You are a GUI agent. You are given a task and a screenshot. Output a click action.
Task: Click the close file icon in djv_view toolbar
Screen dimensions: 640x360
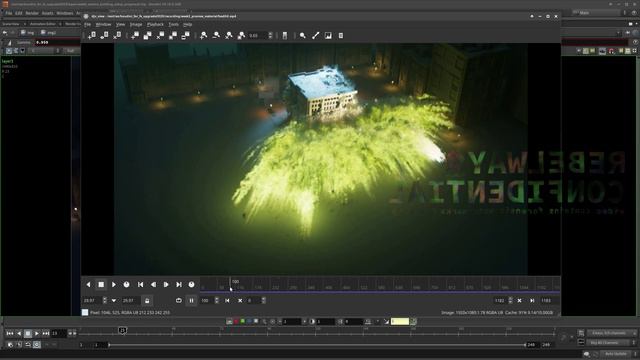[x=117, y=36]
